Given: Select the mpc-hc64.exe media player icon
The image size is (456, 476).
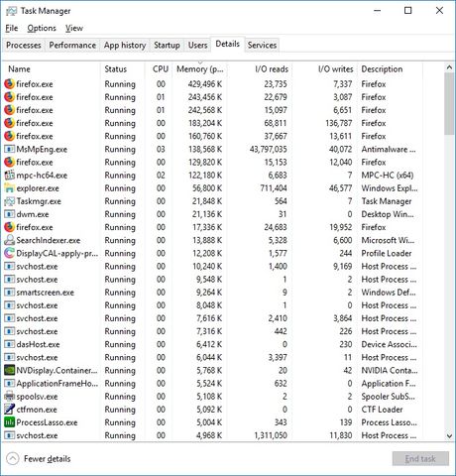Looking at the screenshot, I should 9,176.
